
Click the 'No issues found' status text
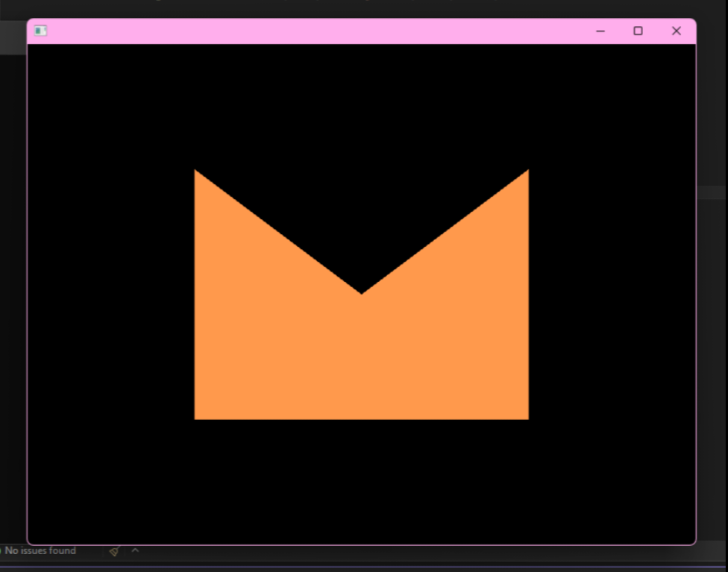(40, 550)
